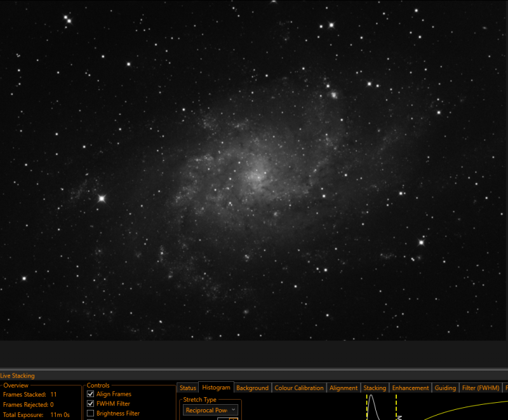This screenshot has width=508, height=420.
Task: Click the histogram mid level dashed marker
Action: 396,407
